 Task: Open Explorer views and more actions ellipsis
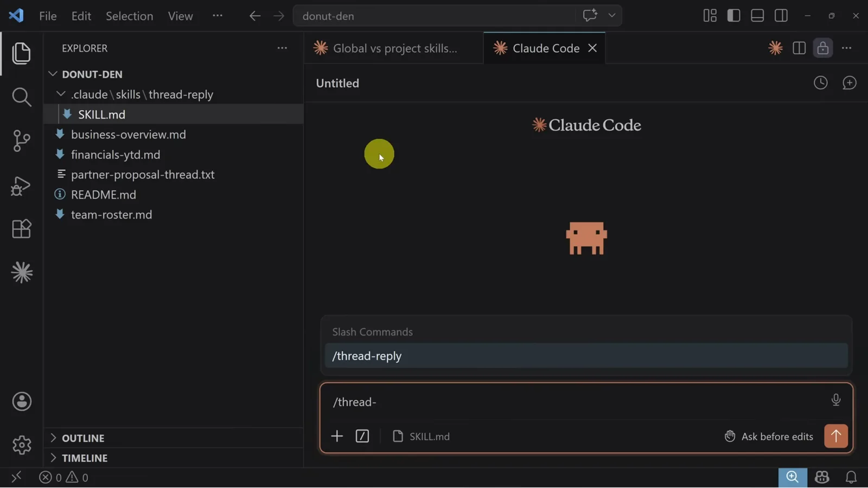click(x=282, y=48)
